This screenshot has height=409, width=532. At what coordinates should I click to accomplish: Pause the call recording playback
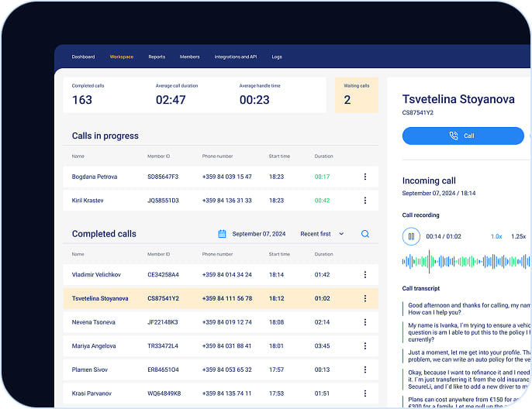[x=411, y=236]
